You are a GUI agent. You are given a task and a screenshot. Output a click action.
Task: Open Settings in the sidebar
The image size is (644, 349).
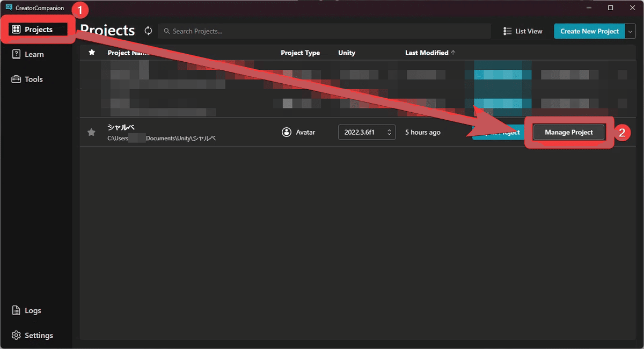[x=32, y=335]
